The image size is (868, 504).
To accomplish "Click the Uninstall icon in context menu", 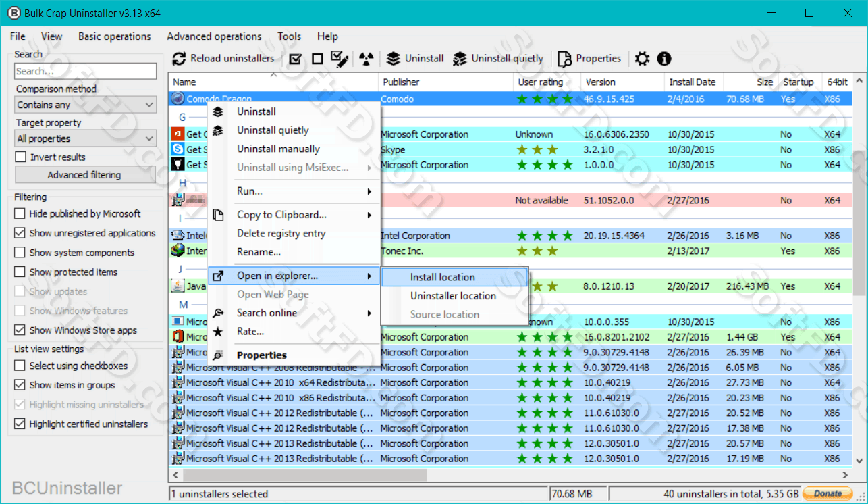I will [218, 112].
